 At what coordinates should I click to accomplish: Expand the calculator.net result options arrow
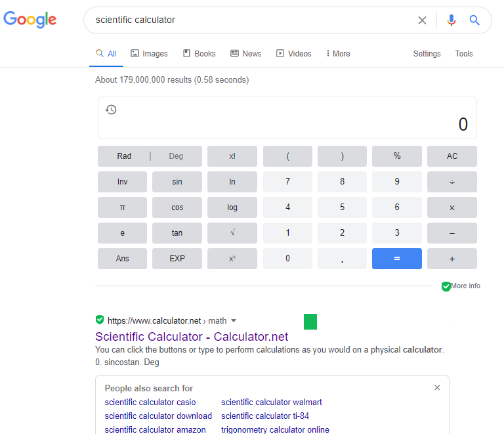point(234,321)
